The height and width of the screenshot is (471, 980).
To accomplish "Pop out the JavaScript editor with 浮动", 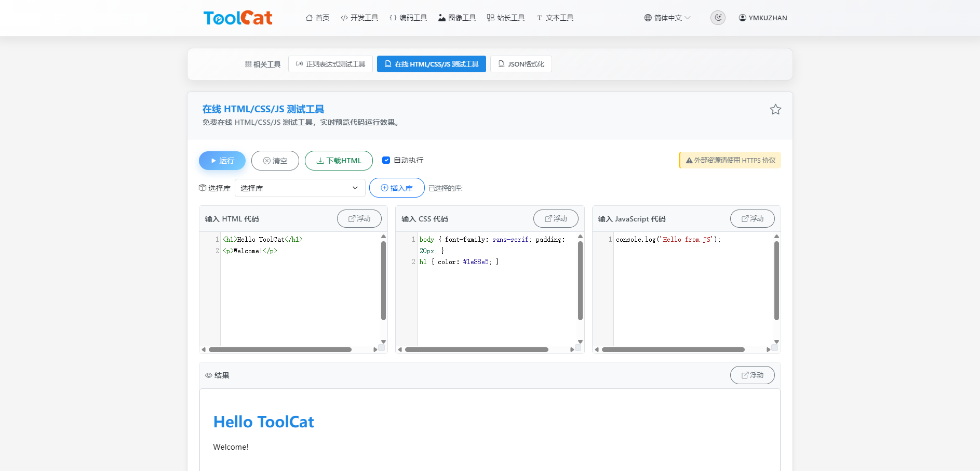I will (x=752, y=218).
